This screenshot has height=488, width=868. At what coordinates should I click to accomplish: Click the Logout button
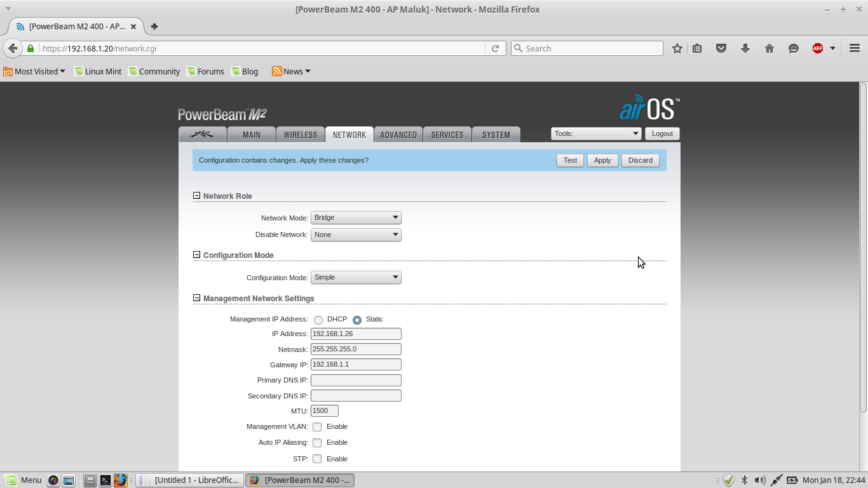pyautogui.click(x=662, y=133)
